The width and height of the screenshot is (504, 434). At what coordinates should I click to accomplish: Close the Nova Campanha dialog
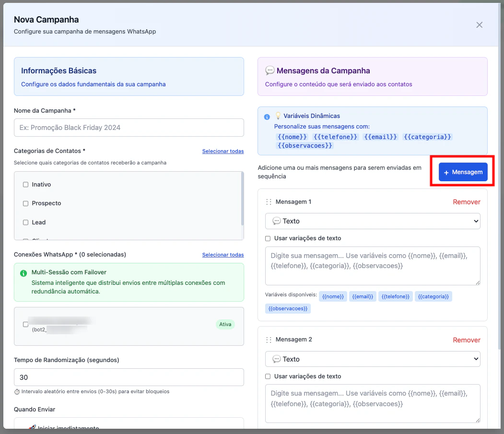click(x=479, y=25)
